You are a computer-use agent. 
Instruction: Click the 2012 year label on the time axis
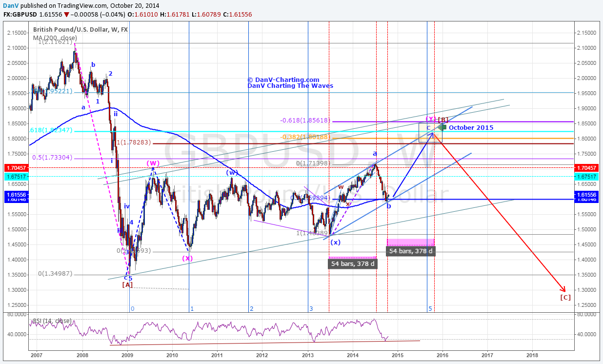[262, 356]
